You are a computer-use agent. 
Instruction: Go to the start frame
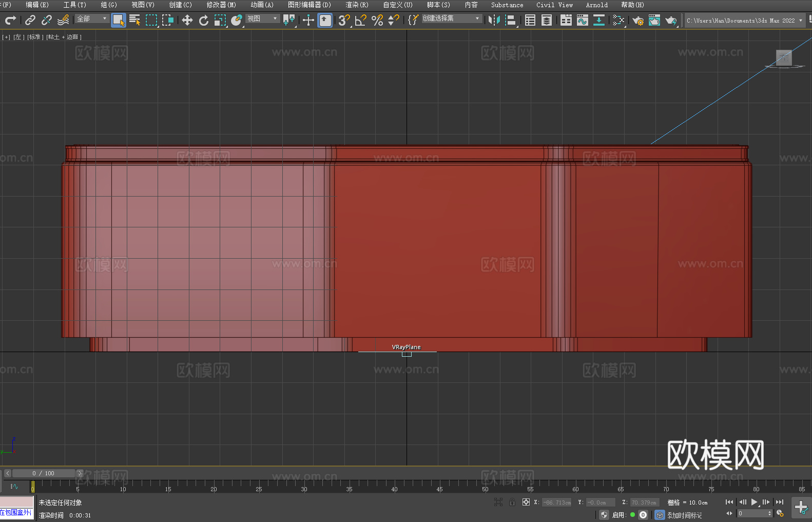point(729,502)
